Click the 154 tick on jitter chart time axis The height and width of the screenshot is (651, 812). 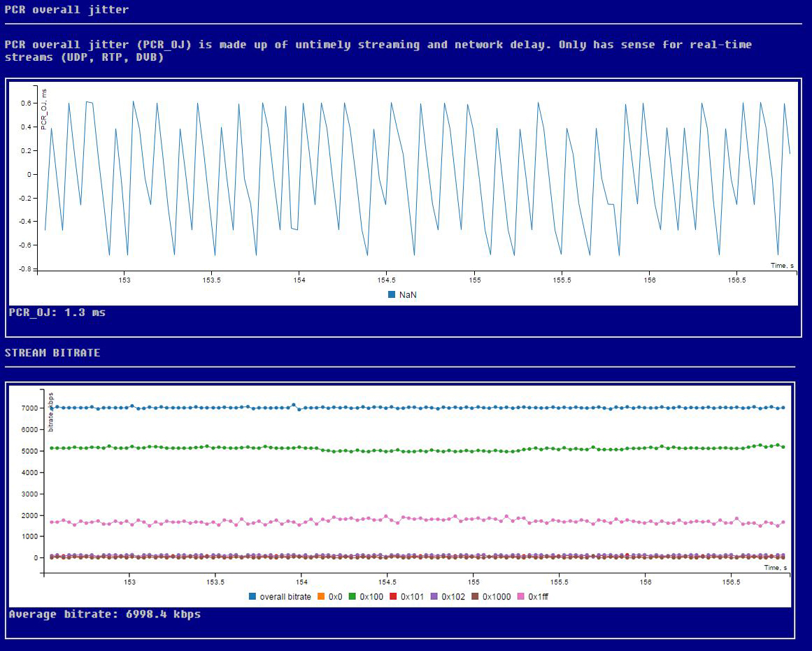click(x=299, y=280)
